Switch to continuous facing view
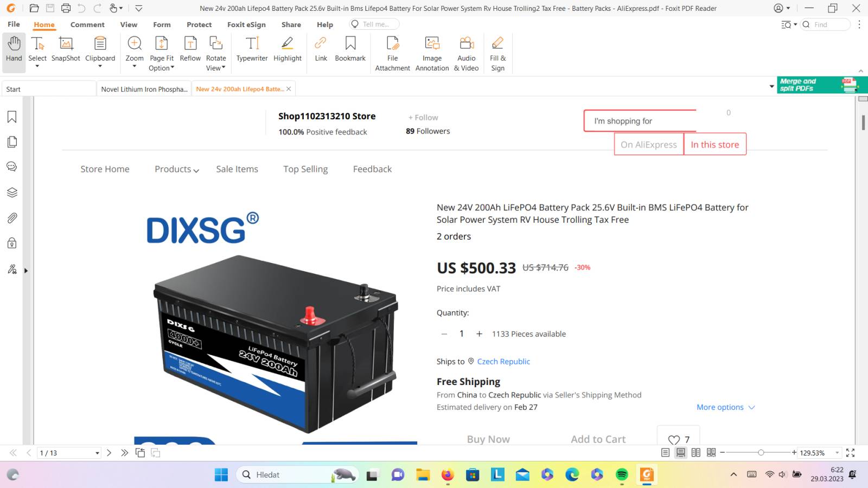 coord(711,453)
